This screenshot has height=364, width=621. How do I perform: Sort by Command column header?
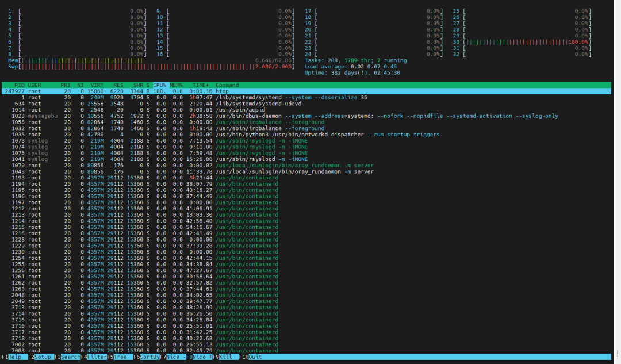[227, 85]
